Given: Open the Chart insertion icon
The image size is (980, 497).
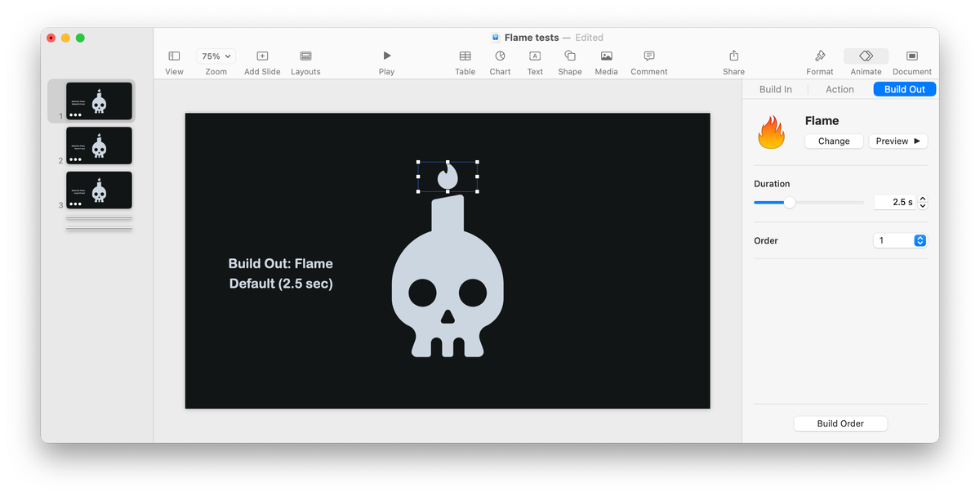Looking at the screenshot, I should click(x=500, y=56).
